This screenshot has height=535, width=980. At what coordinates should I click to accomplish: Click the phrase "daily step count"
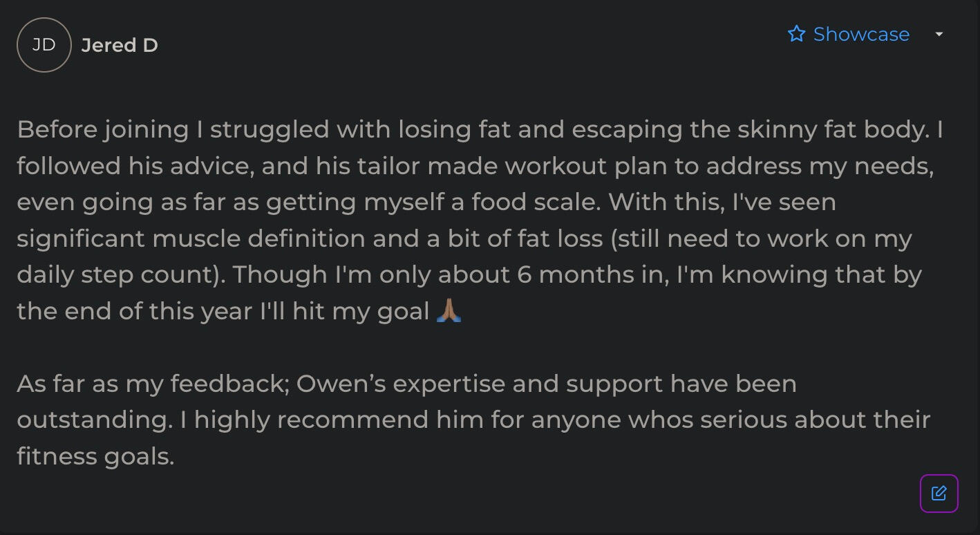(115, 274)
